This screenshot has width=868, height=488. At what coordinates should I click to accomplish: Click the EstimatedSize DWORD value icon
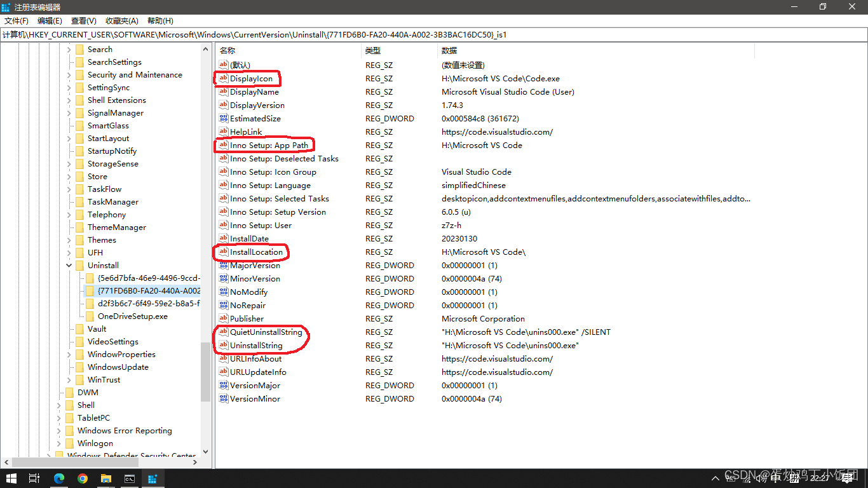pos(223,118)
